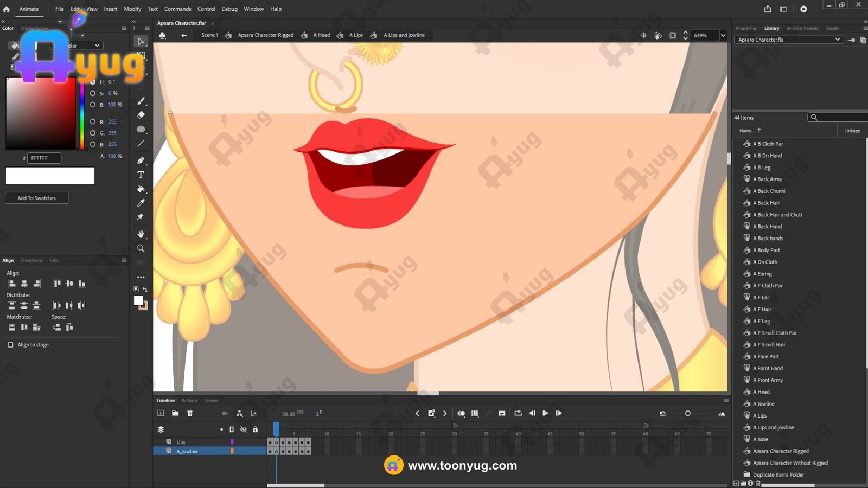Viewport: 868px width, 488px height.
Task: Select the Hand tool
Action: 141,234
